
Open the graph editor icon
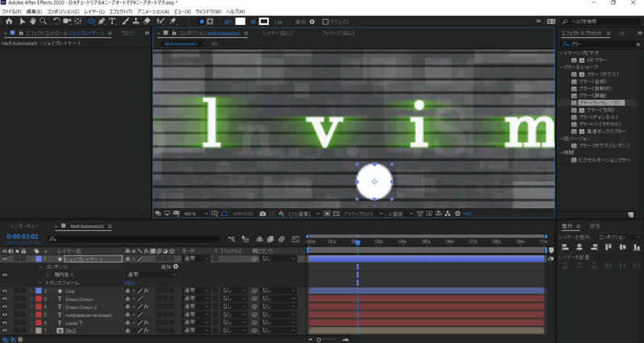tap(295, 239)
